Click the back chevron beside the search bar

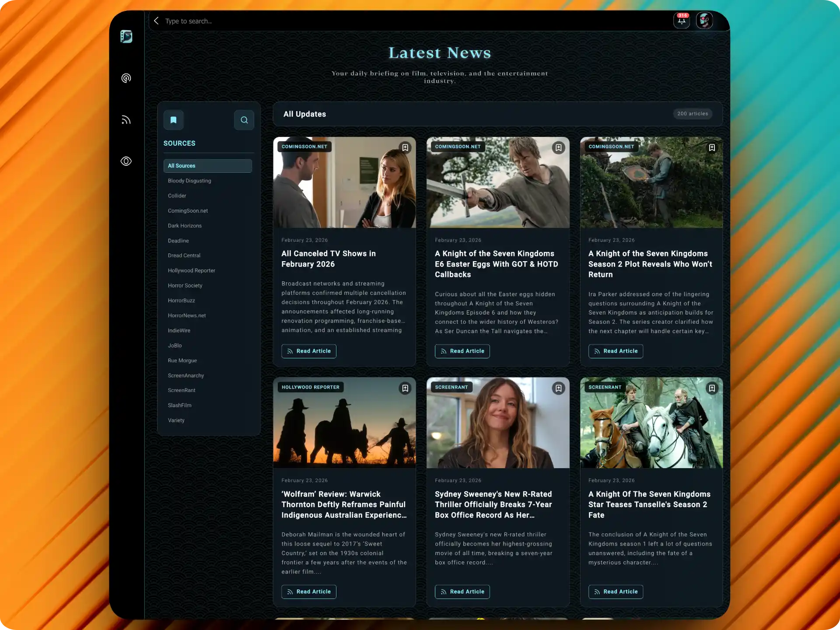coord(156,21)
